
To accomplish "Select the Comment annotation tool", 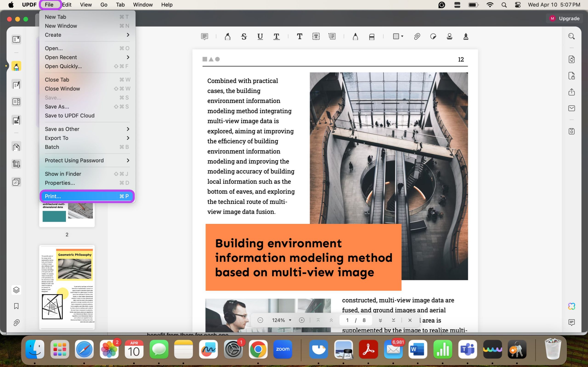I will pos(204,36).
